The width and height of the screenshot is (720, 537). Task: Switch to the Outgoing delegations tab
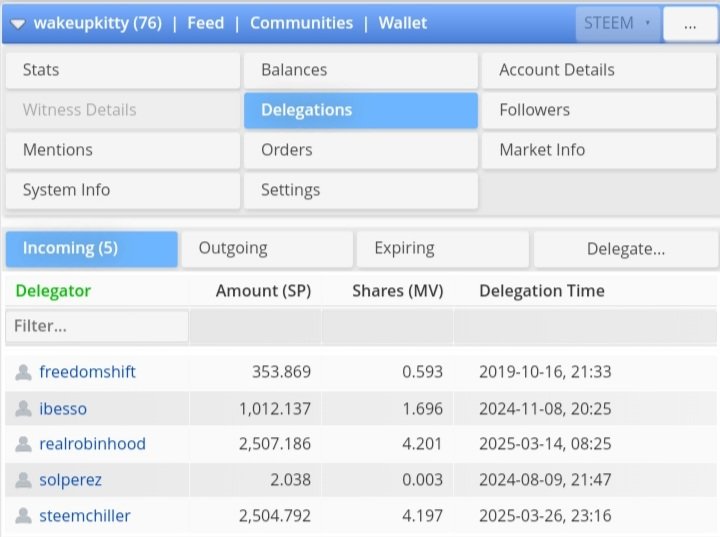[x=267, y=249]
